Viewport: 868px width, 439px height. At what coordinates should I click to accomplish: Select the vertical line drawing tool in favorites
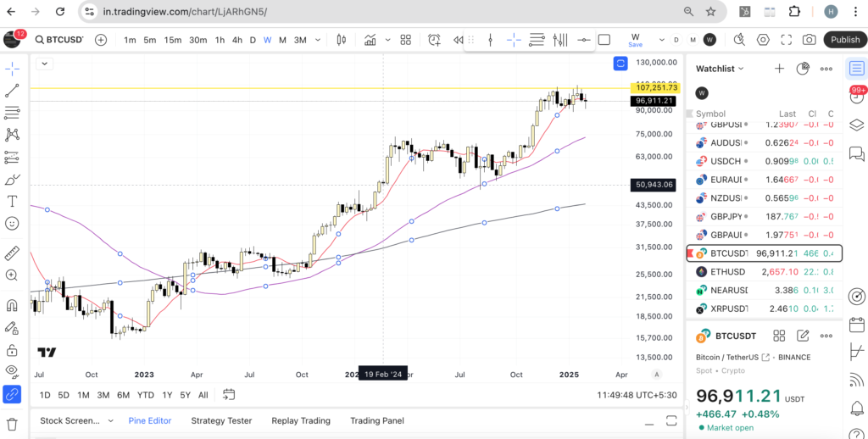coord(491,40)
